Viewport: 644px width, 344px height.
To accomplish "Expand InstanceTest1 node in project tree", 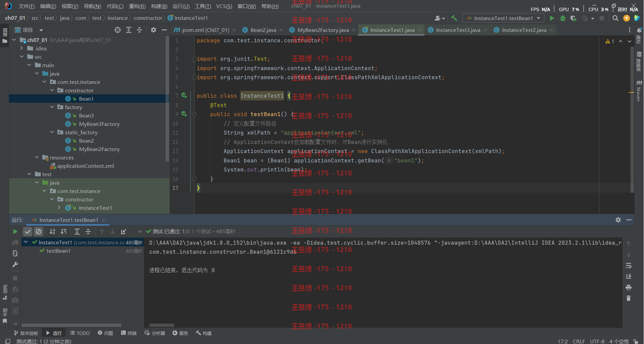I will [59, 208].
